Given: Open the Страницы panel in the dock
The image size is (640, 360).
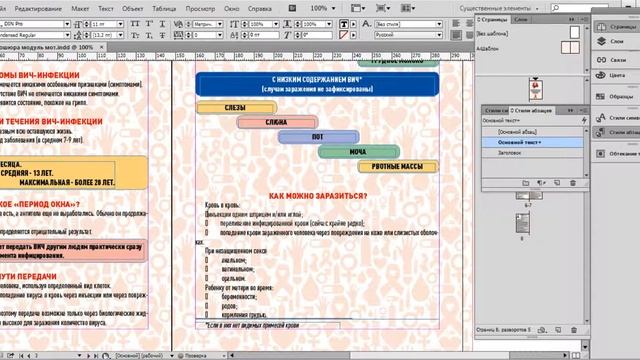Looking at the screenshot, I should pos(617,27).
